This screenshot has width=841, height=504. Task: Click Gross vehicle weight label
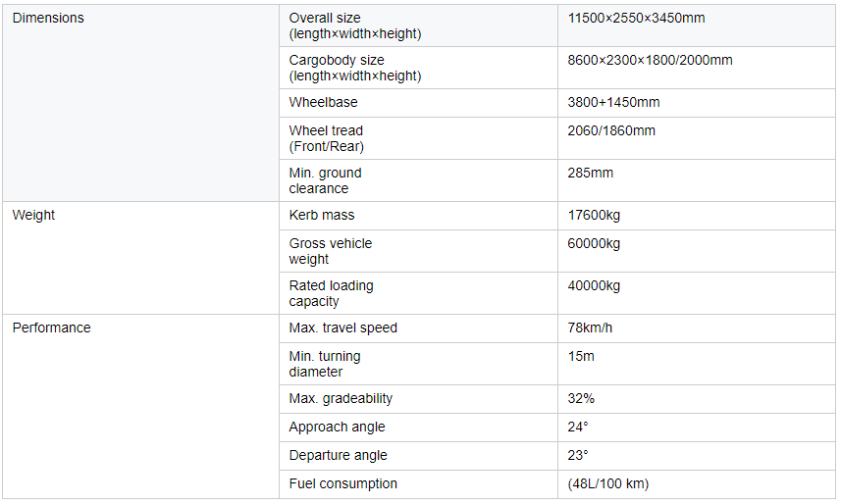click(331, 251)
